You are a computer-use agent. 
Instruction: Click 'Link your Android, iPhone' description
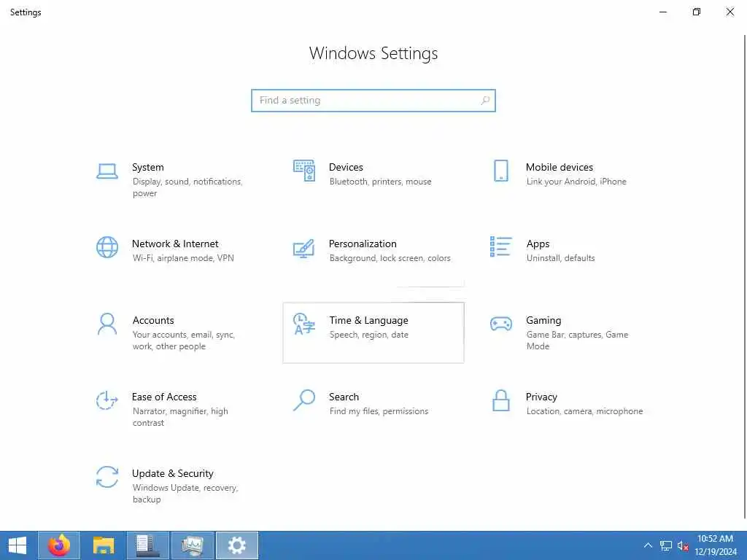pyautogui.click(x=576, y=182)
